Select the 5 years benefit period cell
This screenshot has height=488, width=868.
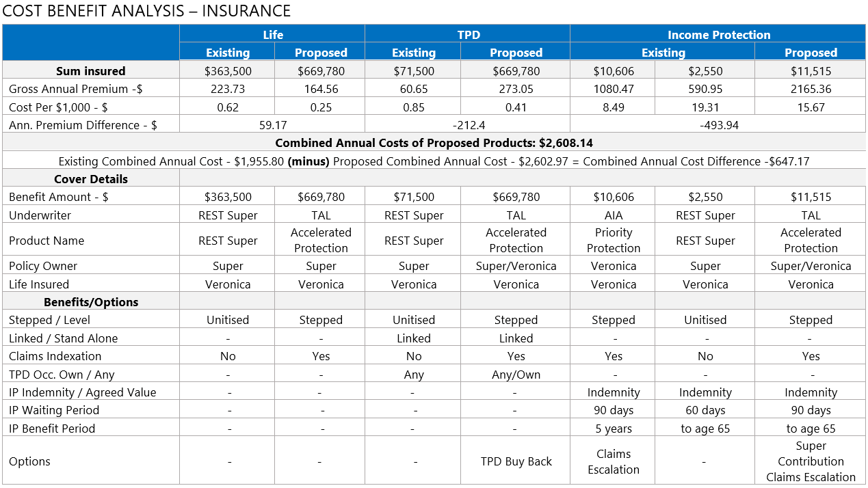click(x=614, y=429)
